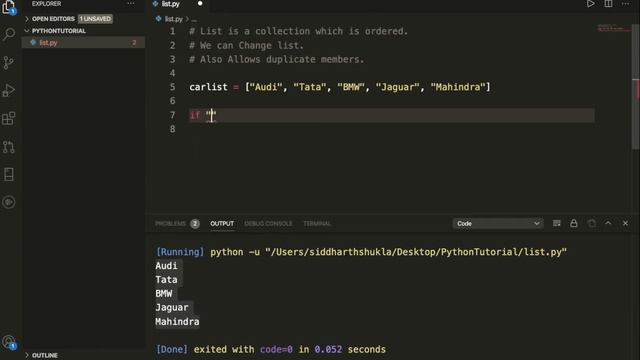Open the bookmark panel icon in activity bar
This screenshot has height=360, width=640.
coord(9,175)
